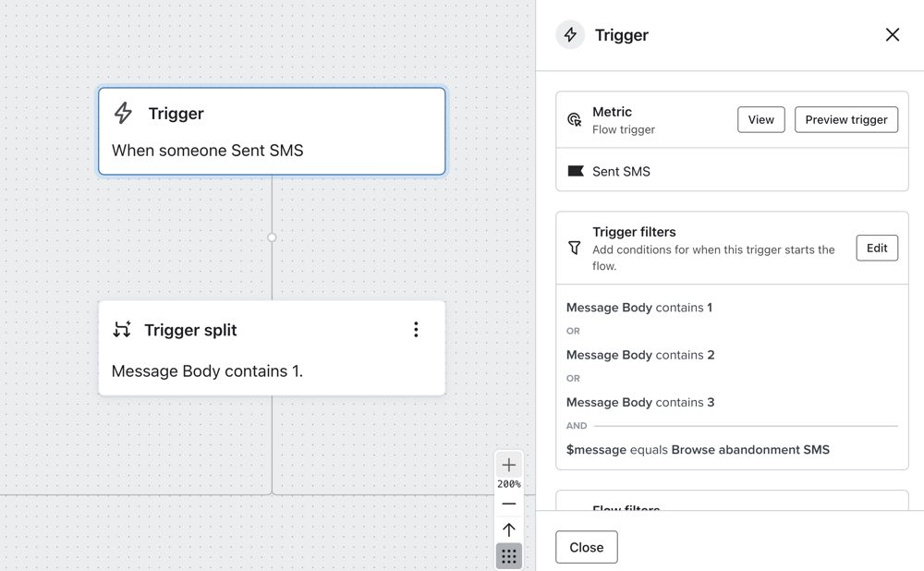Dismiss the Trigger panel with the X
Screen dimensions: 924x571
(892, 34)
